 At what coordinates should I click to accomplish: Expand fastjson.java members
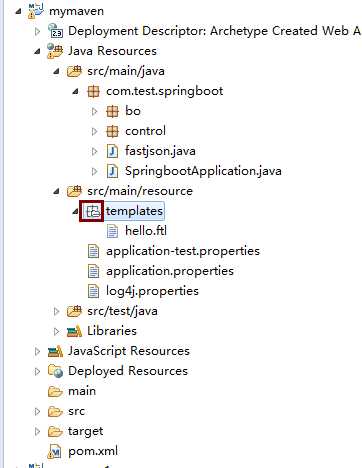pos(95,151)
